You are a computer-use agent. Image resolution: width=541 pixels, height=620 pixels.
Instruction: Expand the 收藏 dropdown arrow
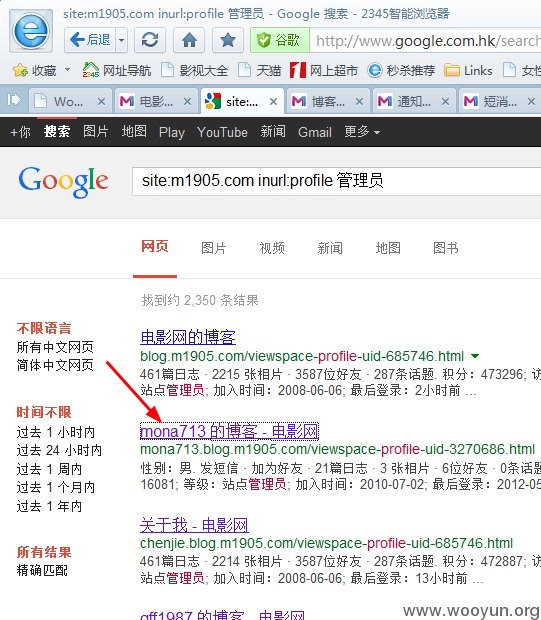click(67, 70)
